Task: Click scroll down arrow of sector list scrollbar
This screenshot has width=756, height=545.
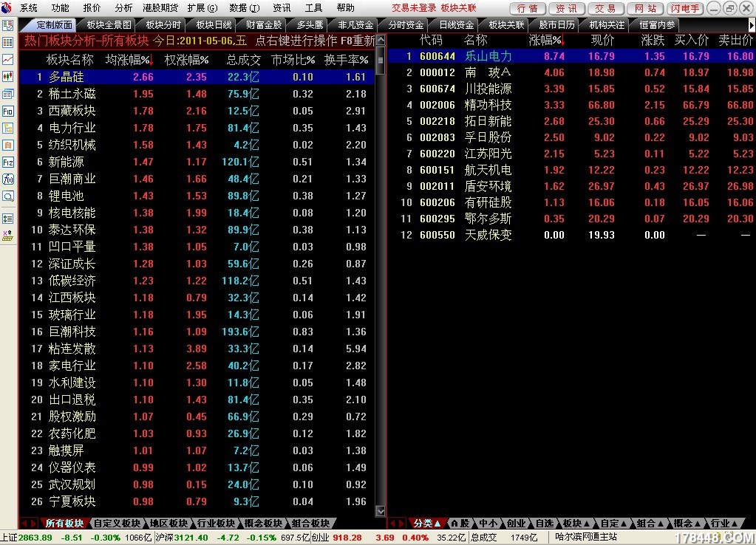Action: point(381,511)
